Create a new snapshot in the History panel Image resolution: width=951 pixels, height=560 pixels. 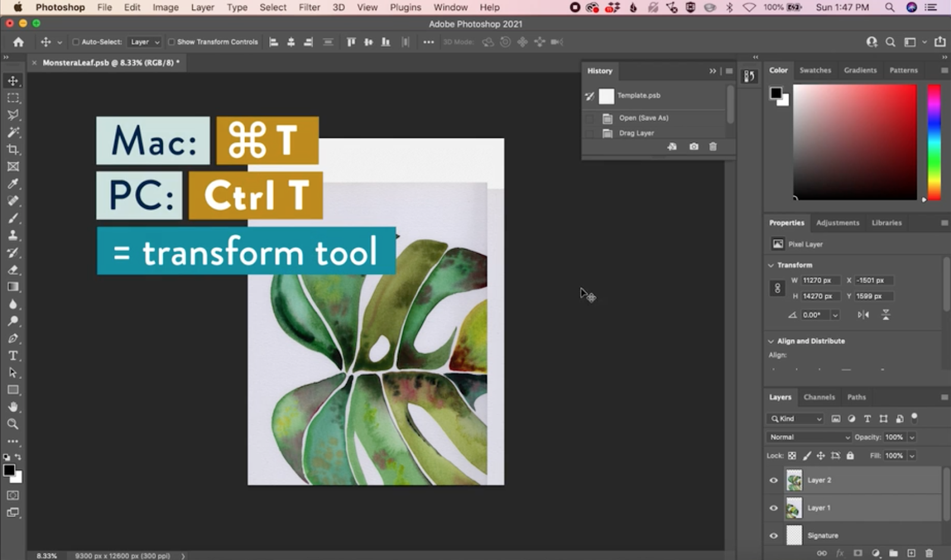pyautogui.click(x=694, y=146)
